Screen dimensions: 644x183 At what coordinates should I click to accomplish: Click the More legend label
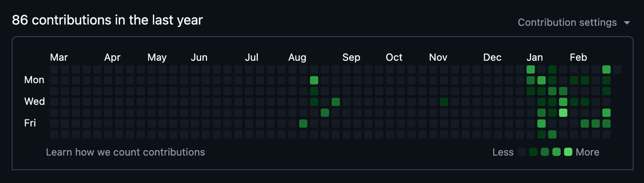587,152
